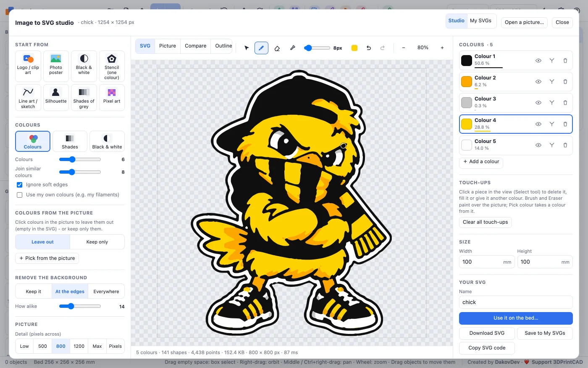Click the redo arrow icon

[383, 48]
